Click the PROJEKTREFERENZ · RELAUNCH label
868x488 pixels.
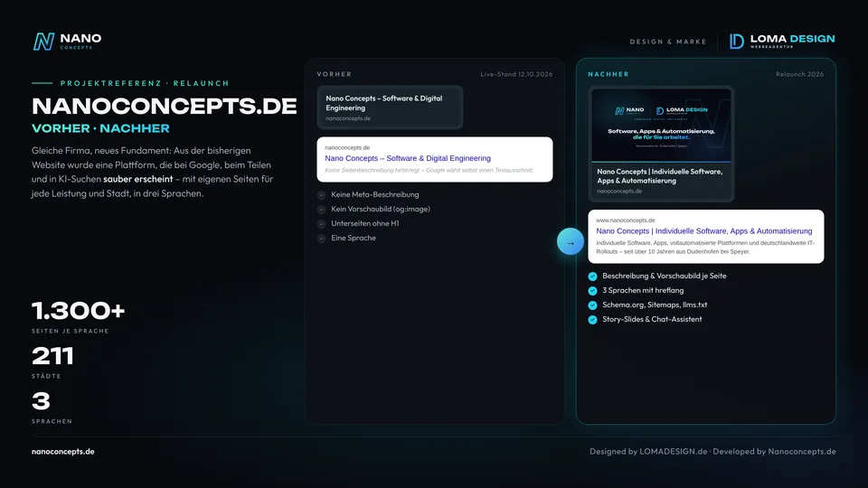(145, 83)
